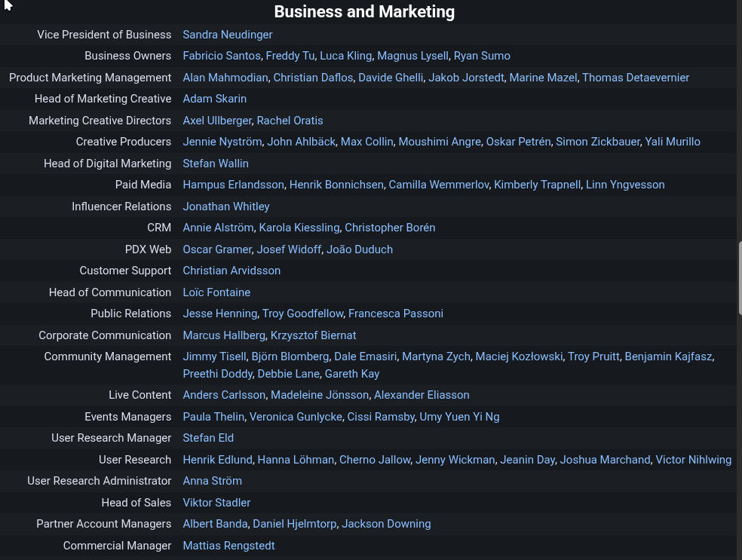Click the vertical page scrollbar thumb

pyautogui.click(x=740, y=278)
